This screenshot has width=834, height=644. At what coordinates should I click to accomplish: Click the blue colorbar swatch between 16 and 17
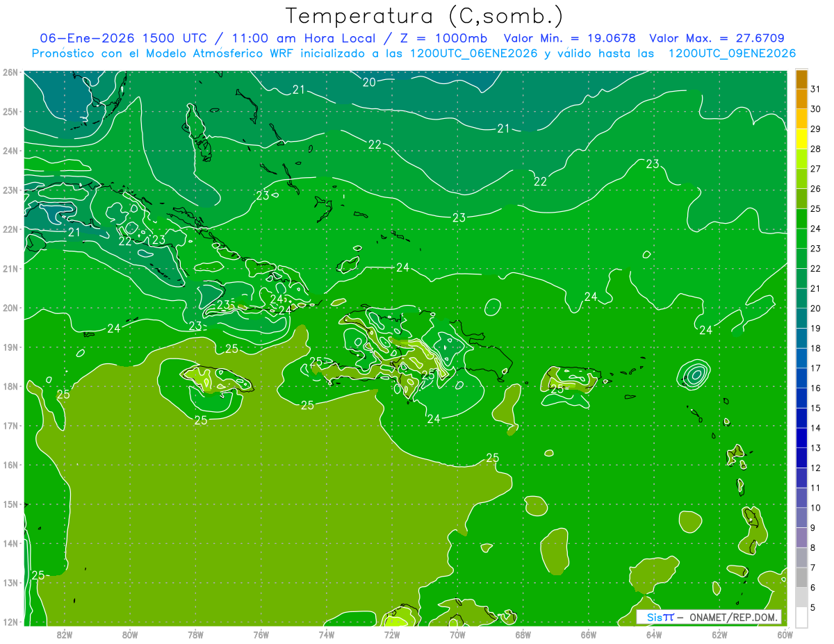click(801, 378)
